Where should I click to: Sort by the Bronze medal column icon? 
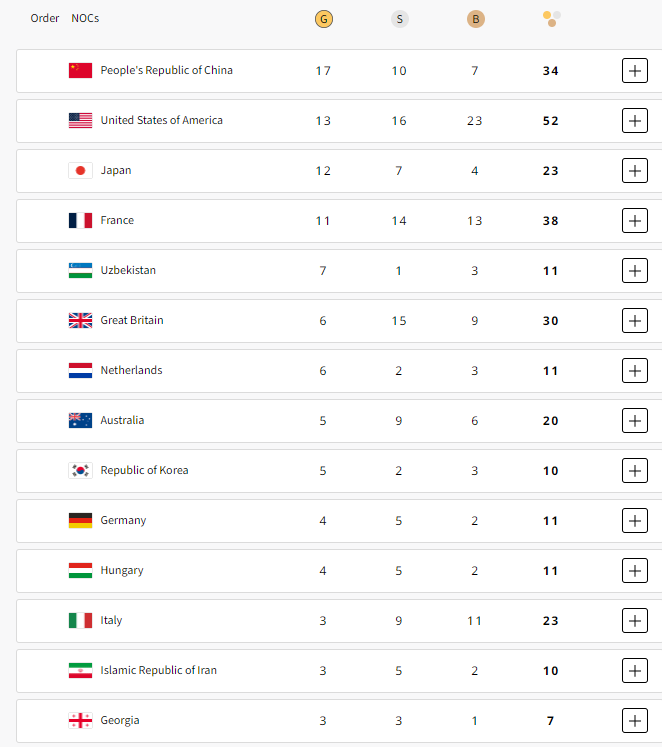(x=475, y=19)
